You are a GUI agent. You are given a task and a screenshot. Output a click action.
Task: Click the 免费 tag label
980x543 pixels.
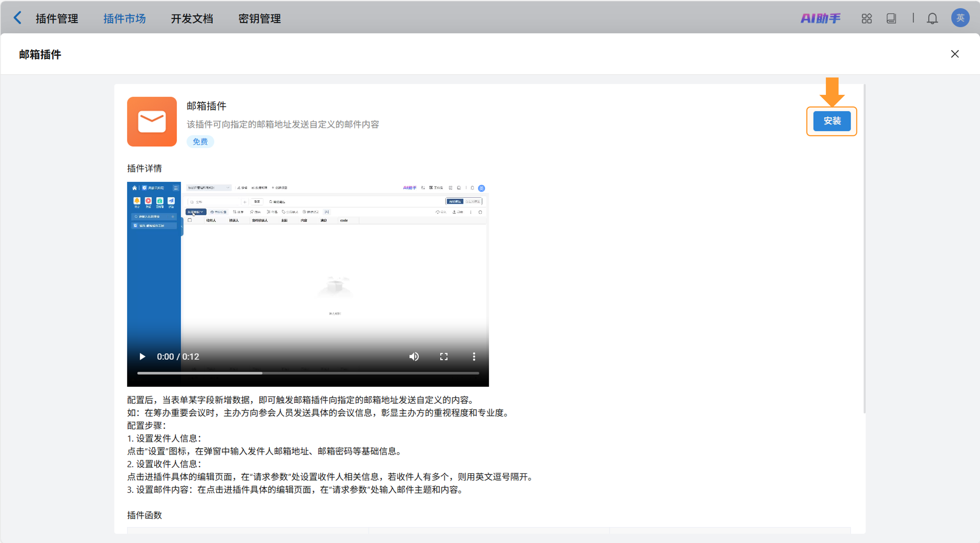coord(200,142)
